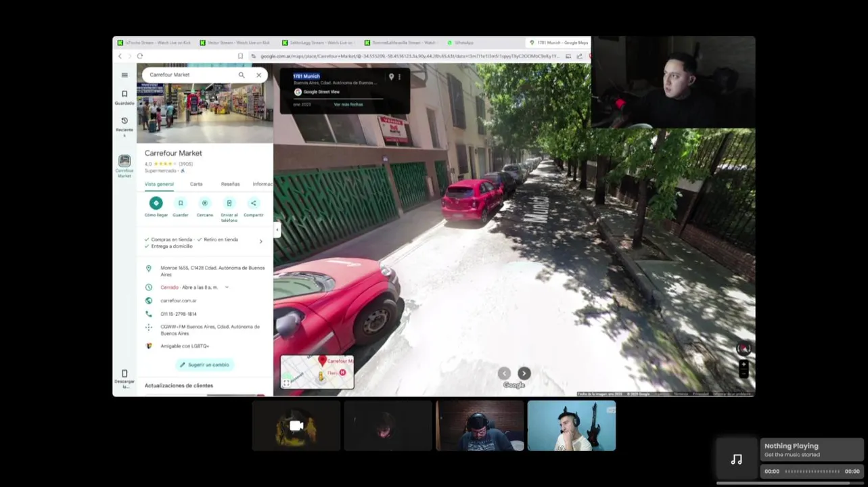This screenshot has height=487, width=868.
Task: Open the Google Maps hamburger menu
Action: tap(124, 75)
